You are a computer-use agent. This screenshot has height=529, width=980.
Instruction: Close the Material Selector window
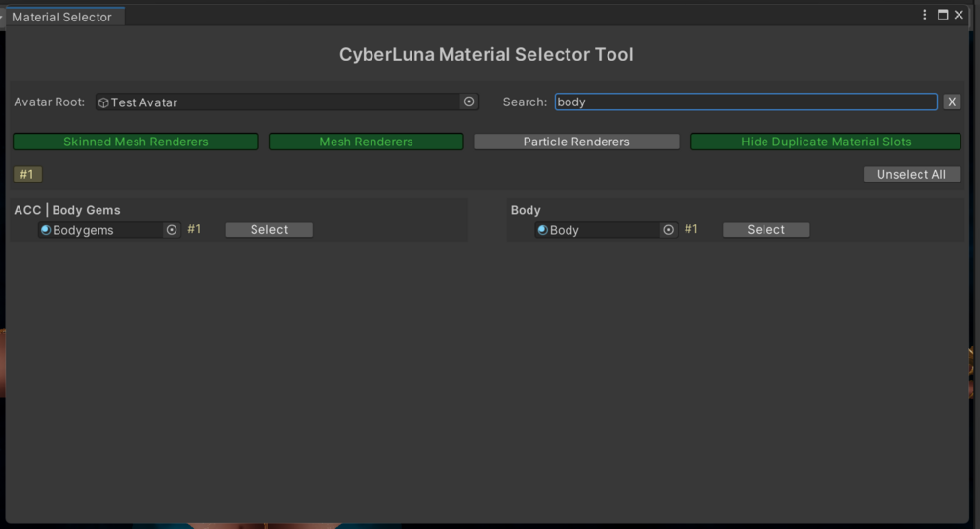pyautogui.click(x=959, y=15)
